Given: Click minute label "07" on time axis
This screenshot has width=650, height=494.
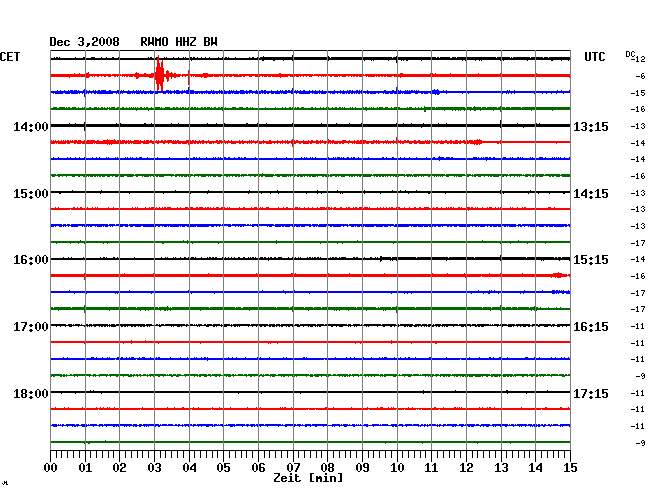Looking at the screenshot, I should pos(293,467).
